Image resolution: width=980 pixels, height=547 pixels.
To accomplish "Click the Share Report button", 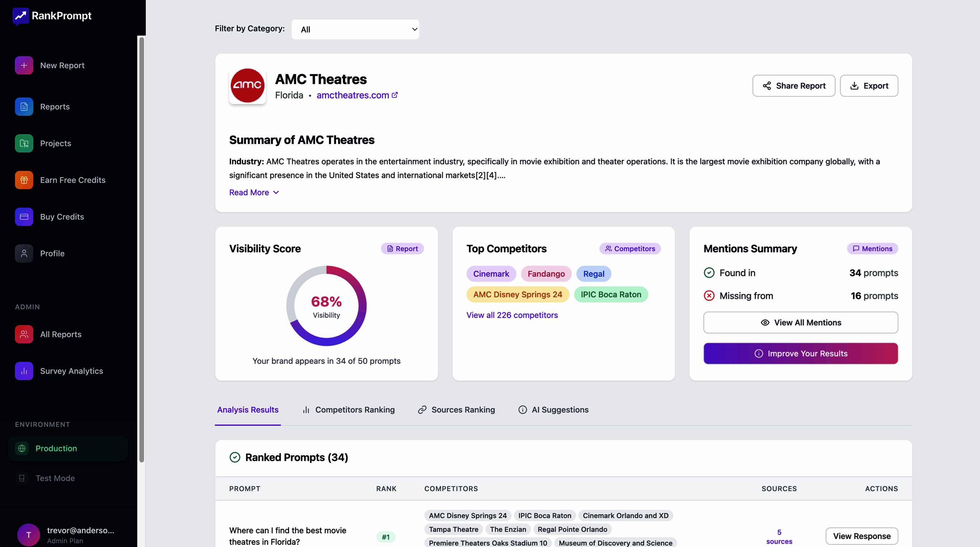I will point(793,86).
